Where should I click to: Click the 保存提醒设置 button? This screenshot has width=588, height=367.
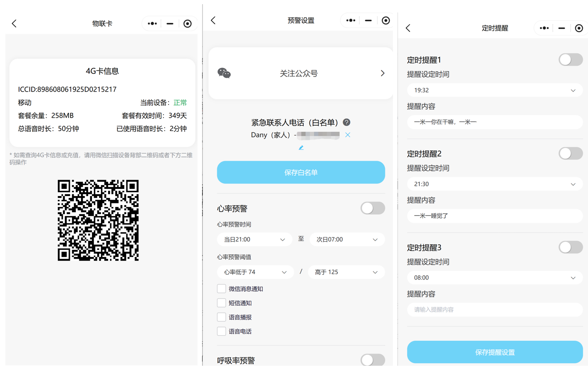494,352
